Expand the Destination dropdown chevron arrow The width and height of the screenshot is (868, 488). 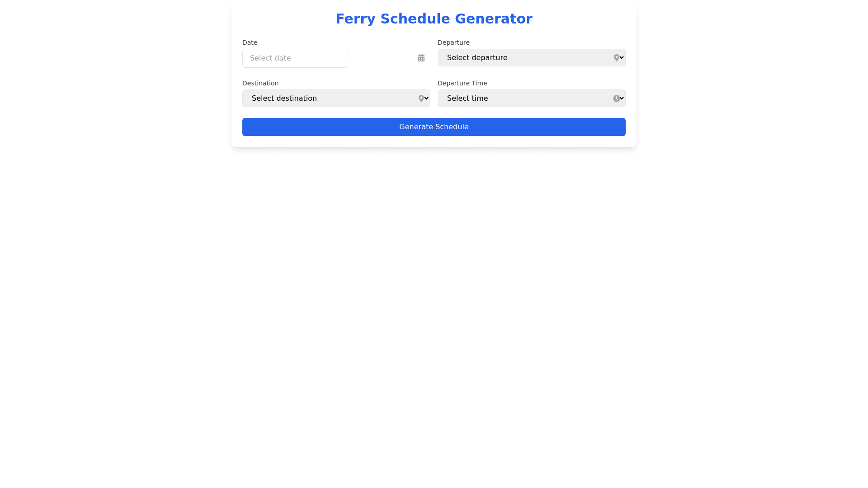(x=426, y=98)
